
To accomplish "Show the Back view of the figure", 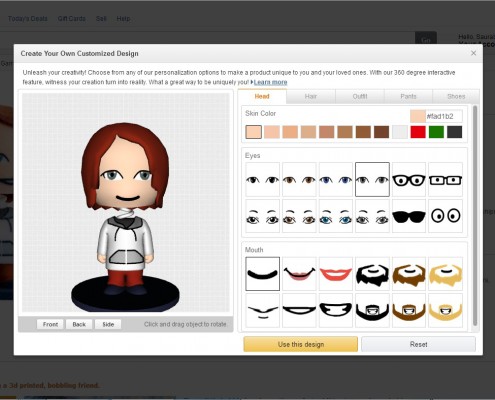I will 79,324.
